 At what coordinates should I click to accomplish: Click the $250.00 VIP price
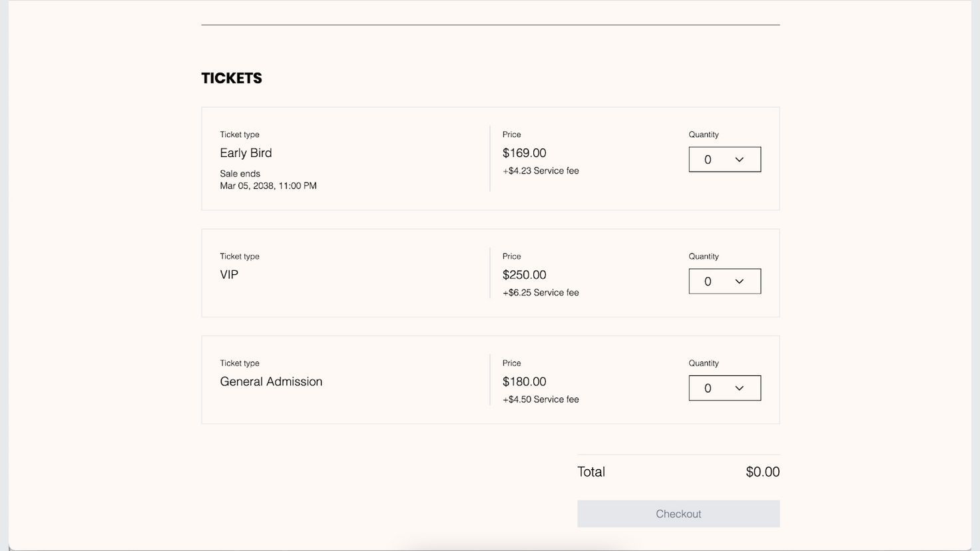[x=524, y=275]
